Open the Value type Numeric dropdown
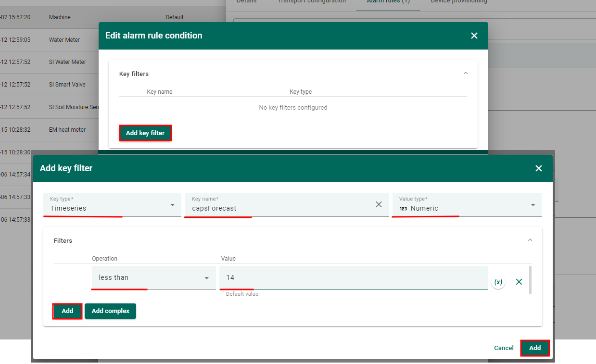This screenshot has height=364, width=596. 467,205
